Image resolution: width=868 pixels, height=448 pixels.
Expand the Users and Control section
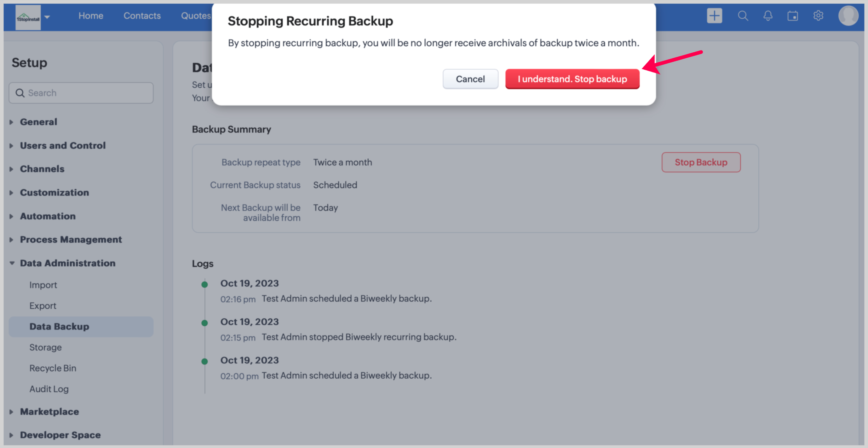click(x=63, y=145)
